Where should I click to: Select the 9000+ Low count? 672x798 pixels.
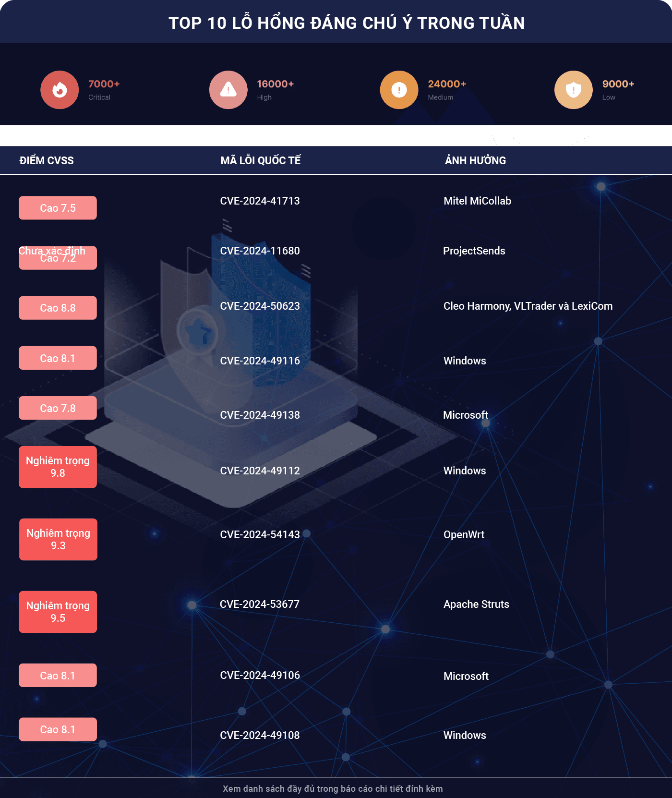[x=618, y=84]
